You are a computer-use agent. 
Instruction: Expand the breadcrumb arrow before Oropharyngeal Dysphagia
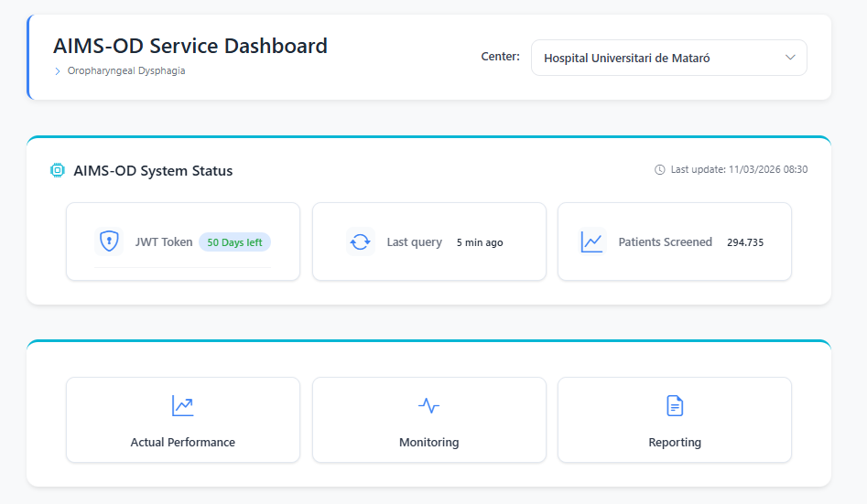[x=58, y=71]
